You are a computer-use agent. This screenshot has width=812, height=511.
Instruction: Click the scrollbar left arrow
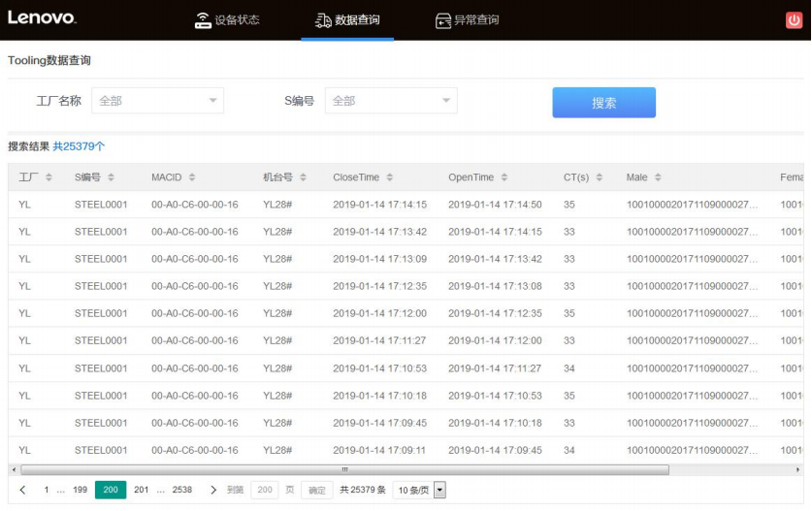14,469
